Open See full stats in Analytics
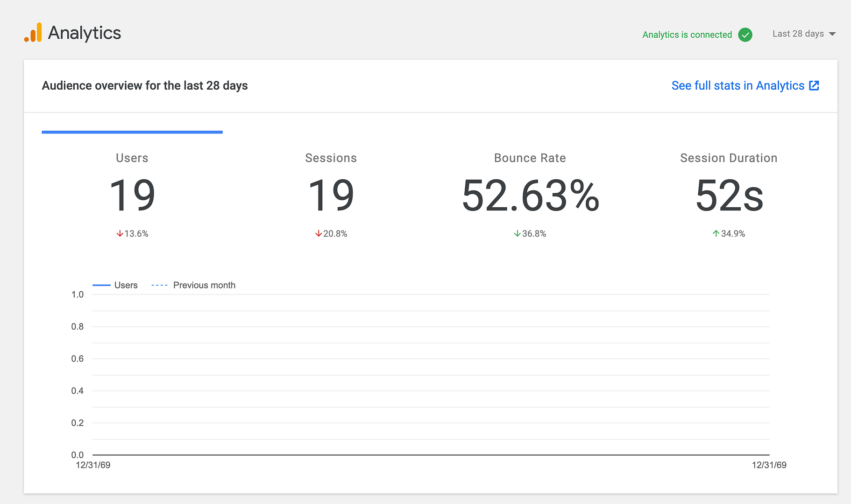 coord(738,85)
